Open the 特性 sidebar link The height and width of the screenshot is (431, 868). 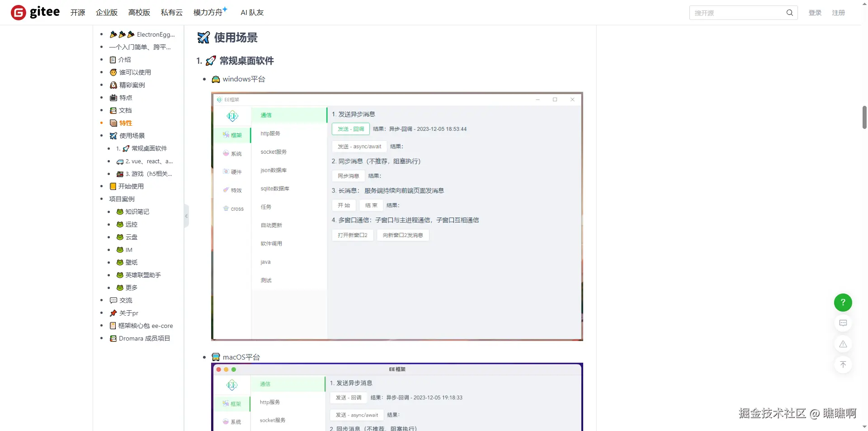pyautogui.click(x=125, y=123)
